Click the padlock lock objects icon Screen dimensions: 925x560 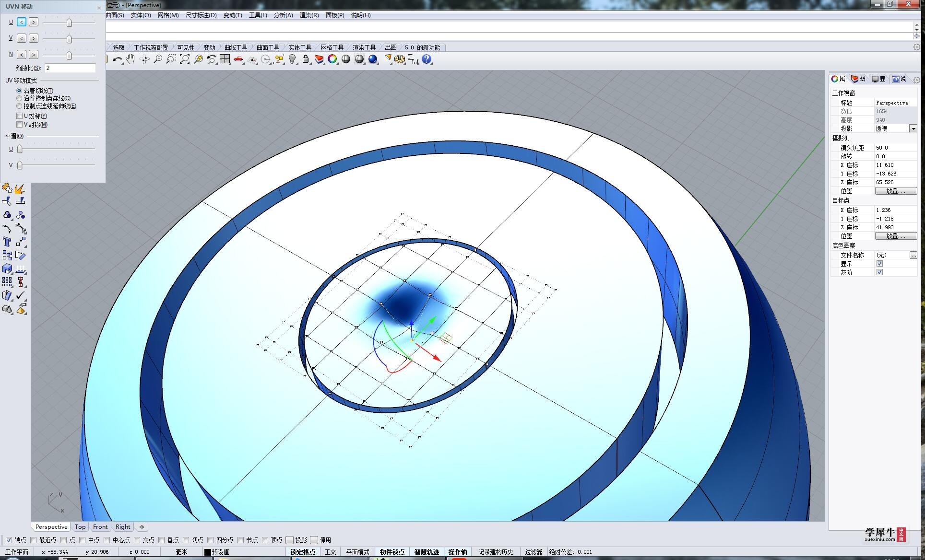click(x=306, y=59)
